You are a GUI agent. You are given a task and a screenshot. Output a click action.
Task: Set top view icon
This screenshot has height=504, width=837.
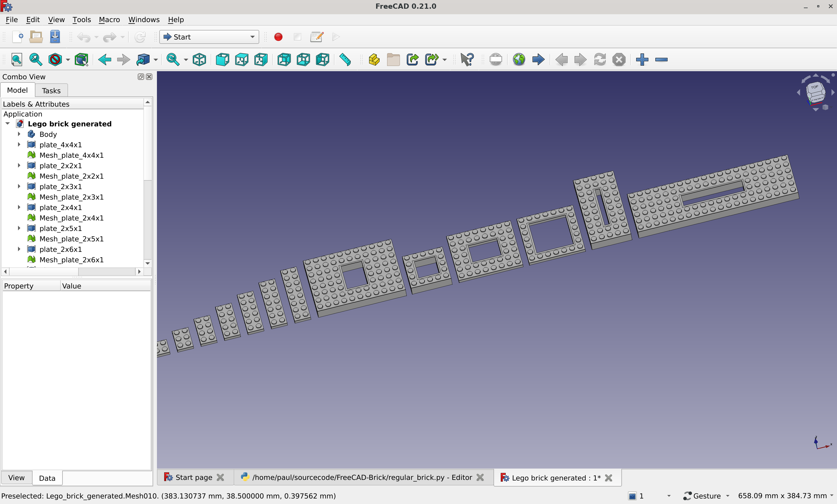[x=242, y=60]
